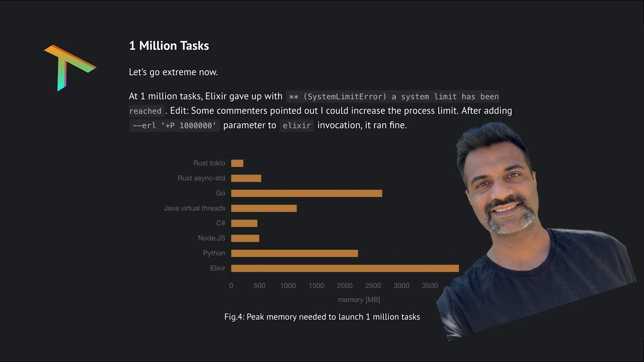
Task: Click the 'Elixir' chart label
Action: [x=217, y=268]
